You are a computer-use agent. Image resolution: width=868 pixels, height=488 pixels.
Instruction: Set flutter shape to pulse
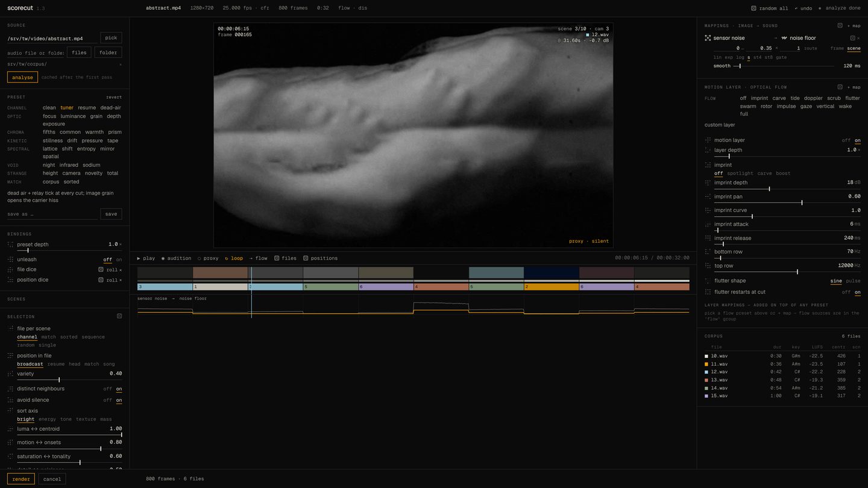point(853,281)
